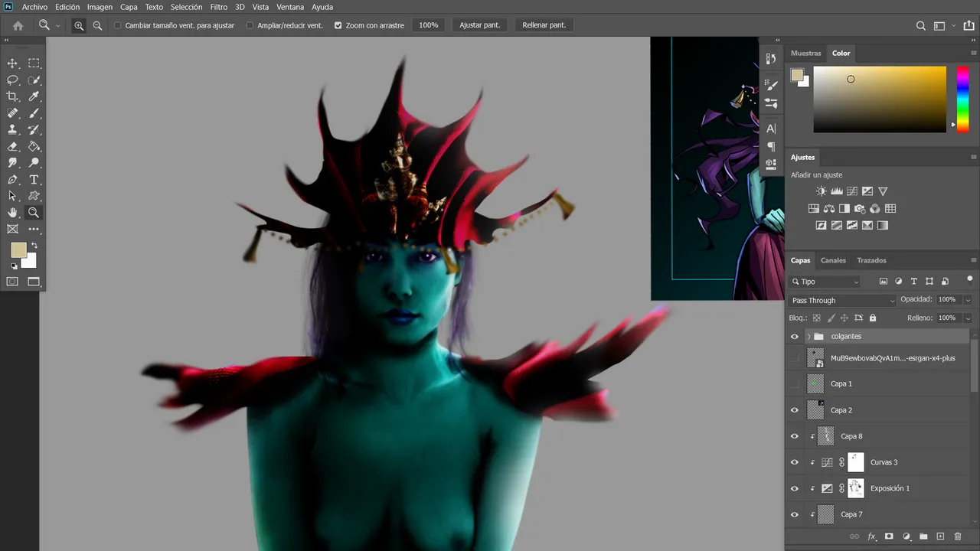Enable Ampliar/reducir vent. checkbox
Viewport: 980px width, 551px height.
tap(250, 25)
